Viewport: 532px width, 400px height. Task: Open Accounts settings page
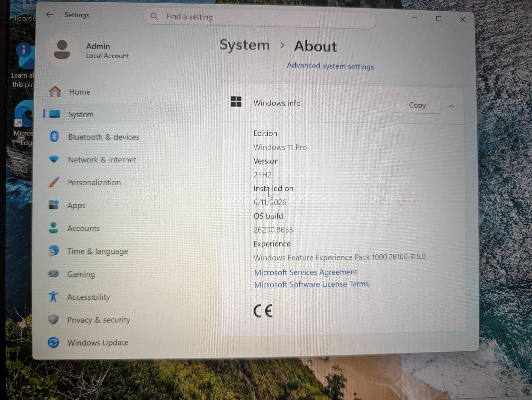click(83, 228)
